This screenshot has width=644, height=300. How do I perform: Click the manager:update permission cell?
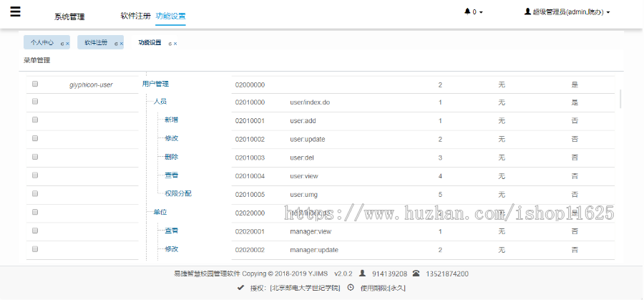314,250
